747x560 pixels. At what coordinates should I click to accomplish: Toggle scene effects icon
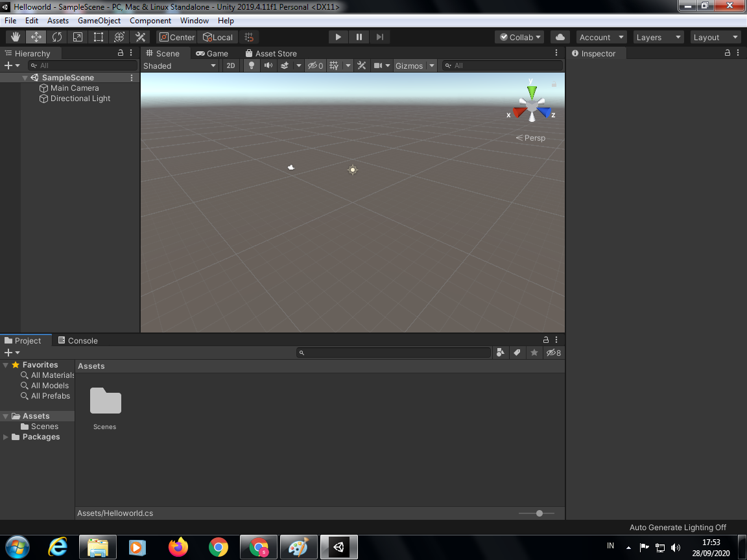pos(285,65)
